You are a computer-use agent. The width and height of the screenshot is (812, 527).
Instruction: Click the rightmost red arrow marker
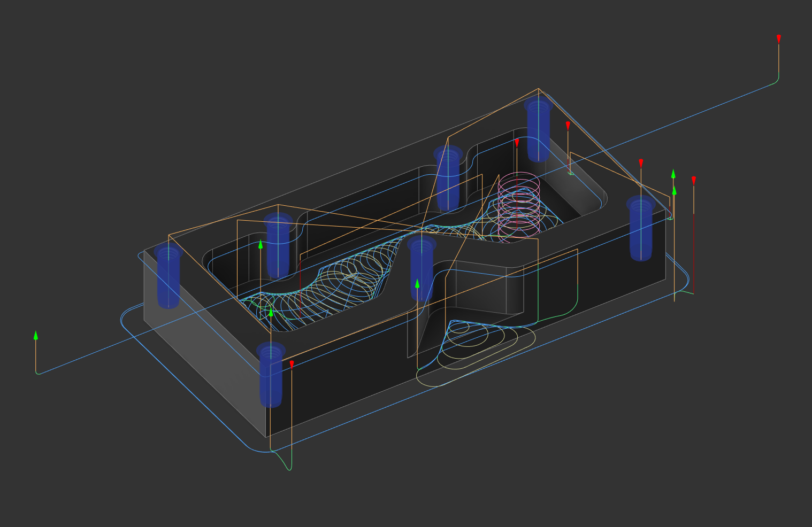694,180
